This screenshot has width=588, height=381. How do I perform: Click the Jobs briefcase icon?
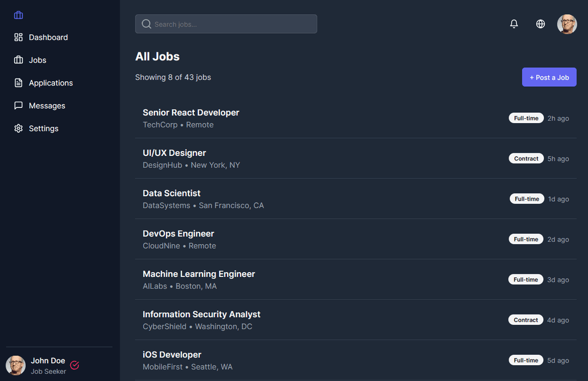(17, 60)
